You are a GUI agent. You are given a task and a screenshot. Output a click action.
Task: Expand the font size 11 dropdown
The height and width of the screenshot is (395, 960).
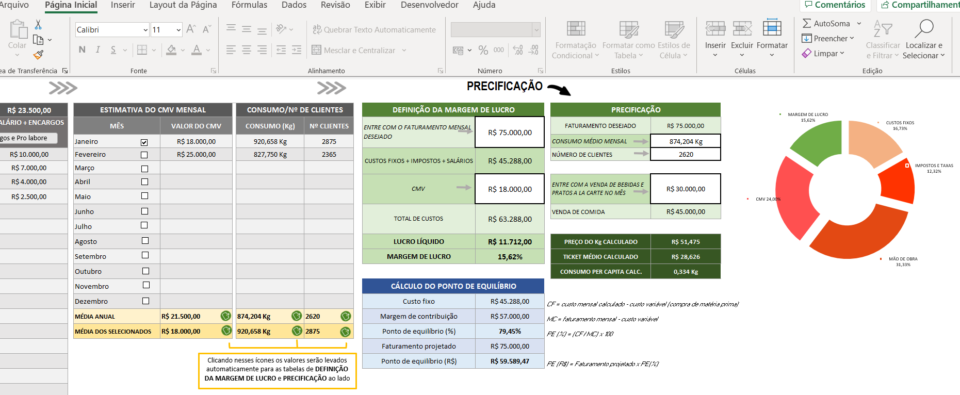178,29
